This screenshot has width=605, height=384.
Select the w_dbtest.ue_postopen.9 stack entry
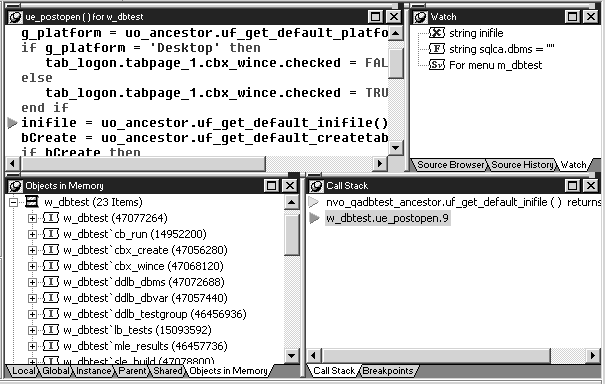point(387,218)
